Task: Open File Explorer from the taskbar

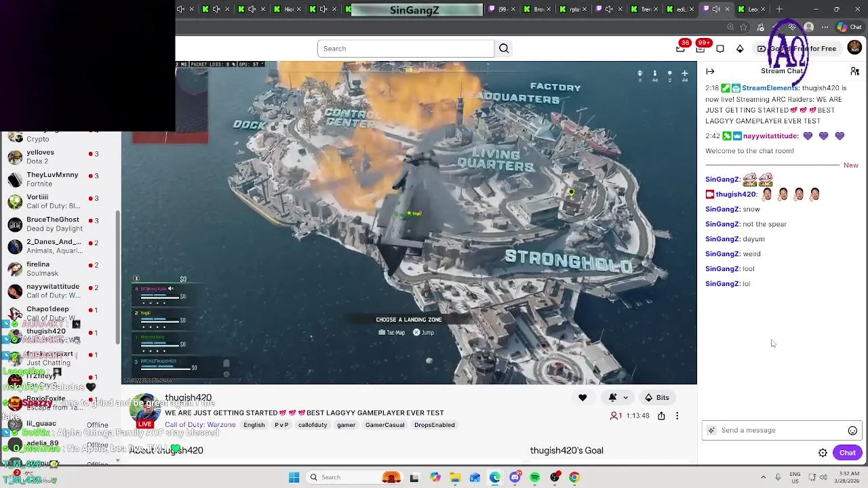Action: [x=455, y=477]
